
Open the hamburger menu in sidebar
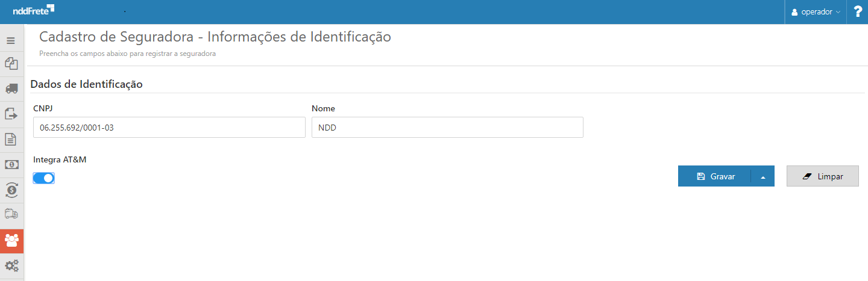click(x=11, y=40)
